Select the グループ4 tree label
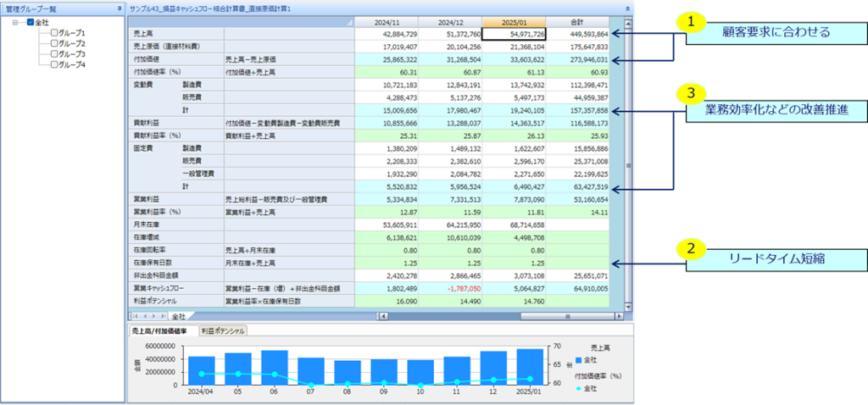 [72, 65]
